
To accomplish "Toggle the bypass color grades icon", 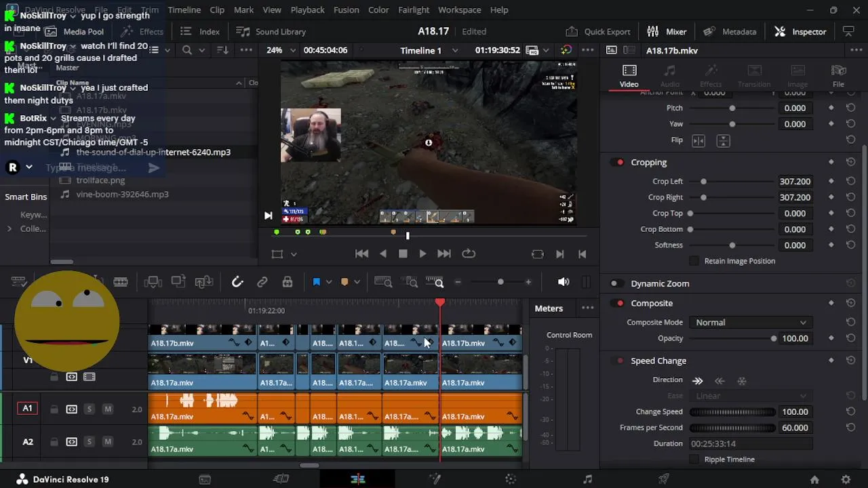I will pos(566,50).
